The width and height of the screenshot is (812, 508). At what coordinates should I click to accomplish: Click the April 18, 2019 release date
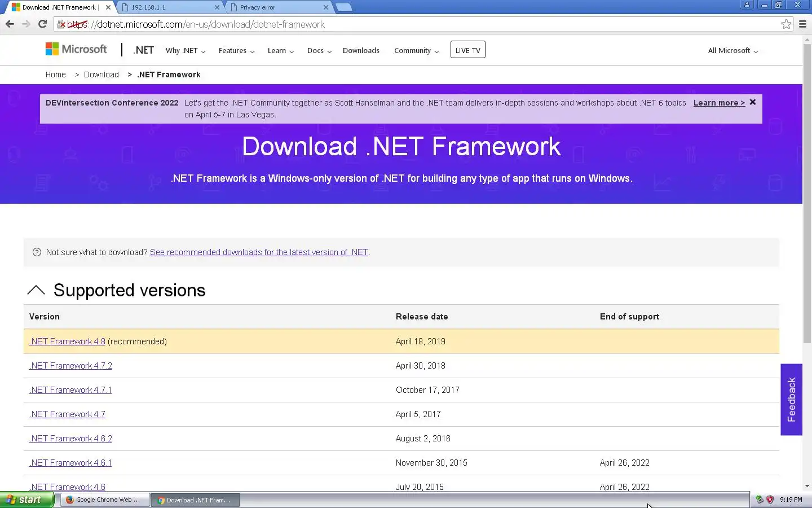point(420,341)
